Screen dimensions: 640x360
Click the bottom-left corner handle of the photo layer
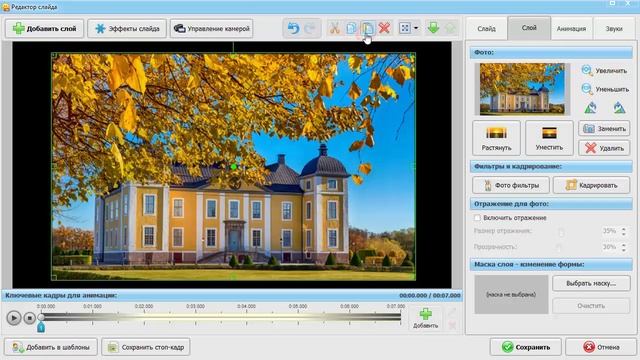54,277
